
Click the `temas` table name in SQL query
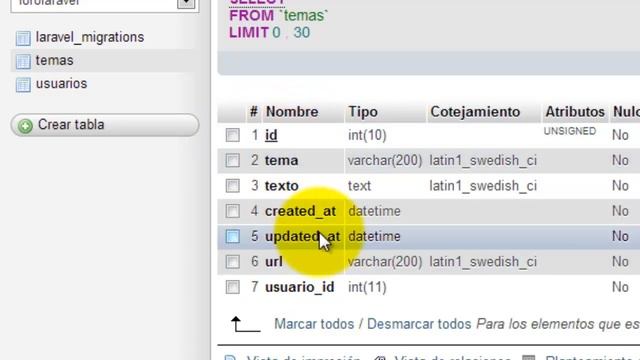coord(304,16)
